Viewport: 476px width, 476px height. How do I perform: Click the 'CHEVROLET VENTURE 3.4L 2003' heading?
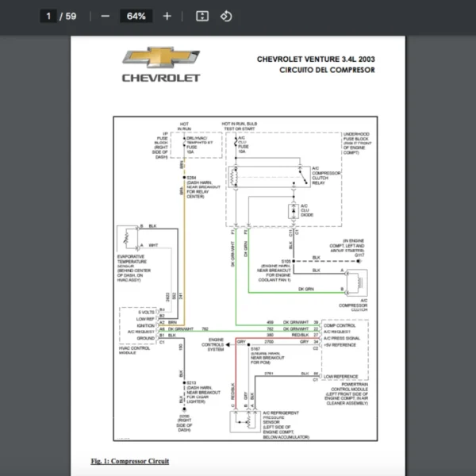click(316, 59)
